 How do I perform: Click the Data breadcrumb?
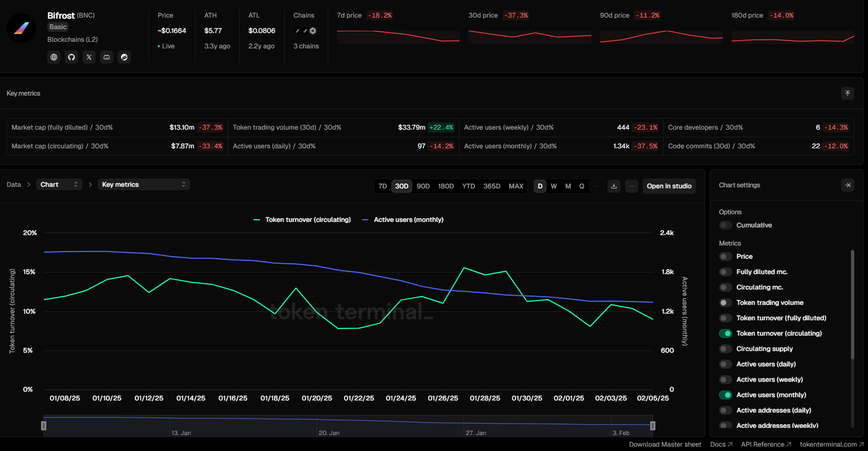14,185
